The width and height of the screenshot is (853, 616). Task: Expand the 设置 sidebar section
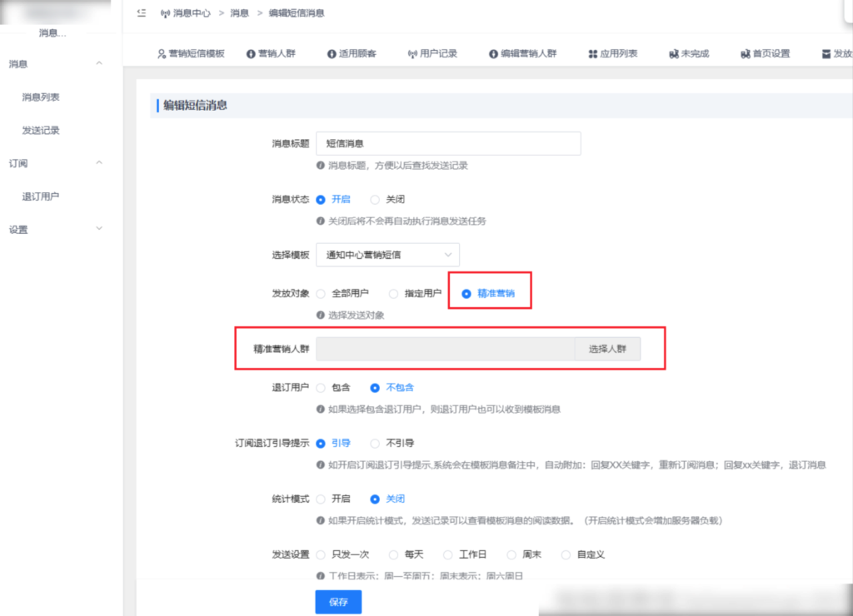click(99, 229)
